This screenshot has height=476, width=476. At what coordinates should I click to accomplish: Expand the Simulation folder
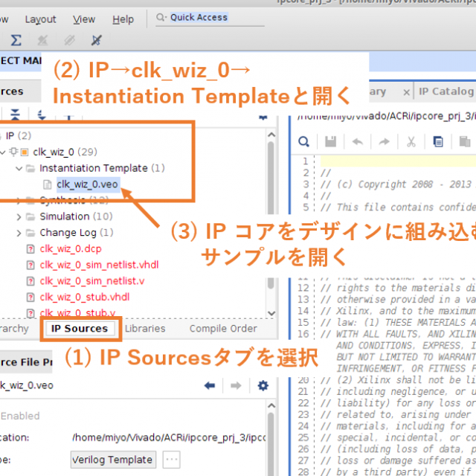point(19,216)
